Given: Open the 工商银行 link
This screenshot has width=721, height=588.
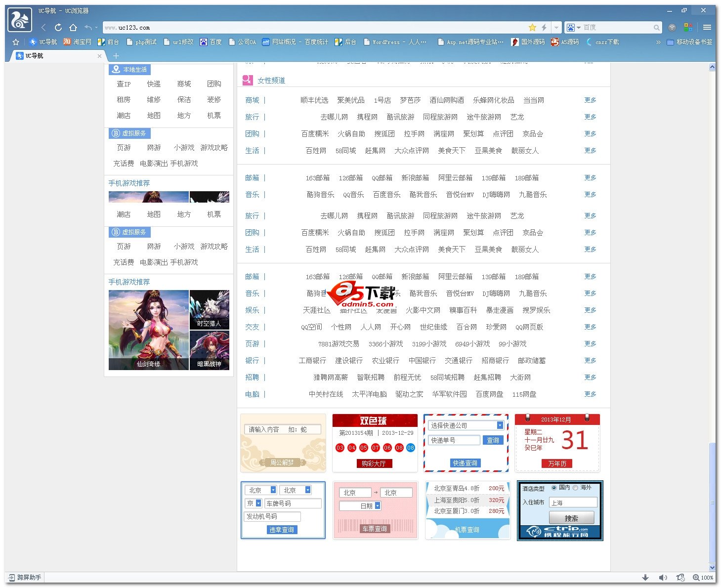Looking at the screenshot, I should [x=312, y=361].
